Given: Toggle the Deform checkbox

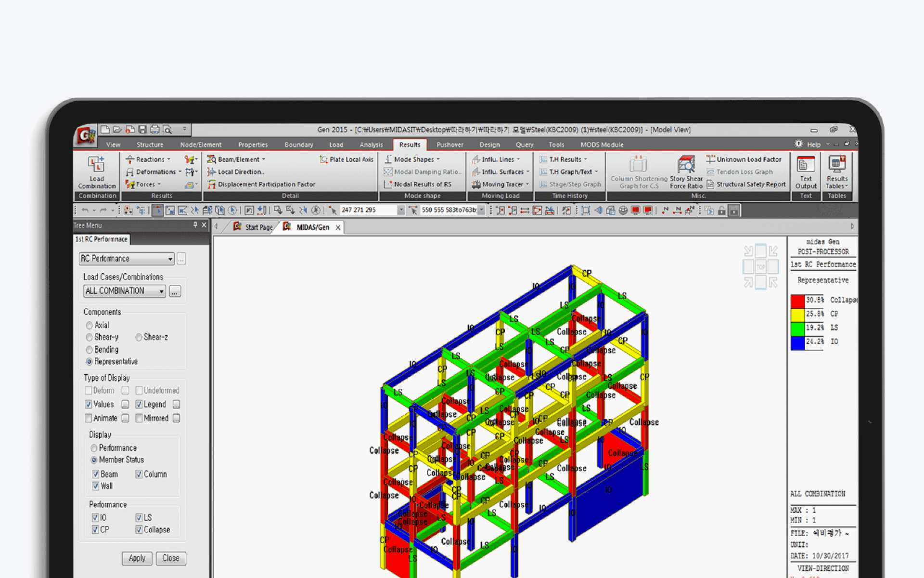Looking at the screenshot, I should click(x=89, y=391).
